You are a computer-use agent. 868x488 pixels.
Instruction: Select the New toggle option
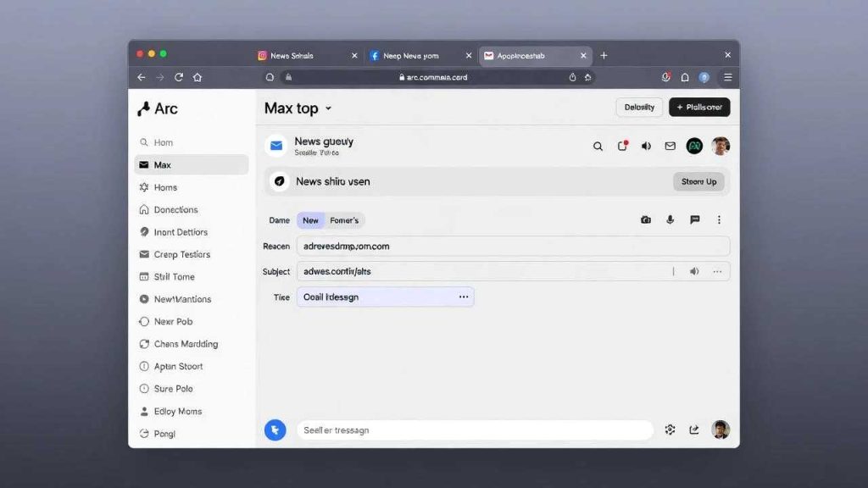pos(310,220)
